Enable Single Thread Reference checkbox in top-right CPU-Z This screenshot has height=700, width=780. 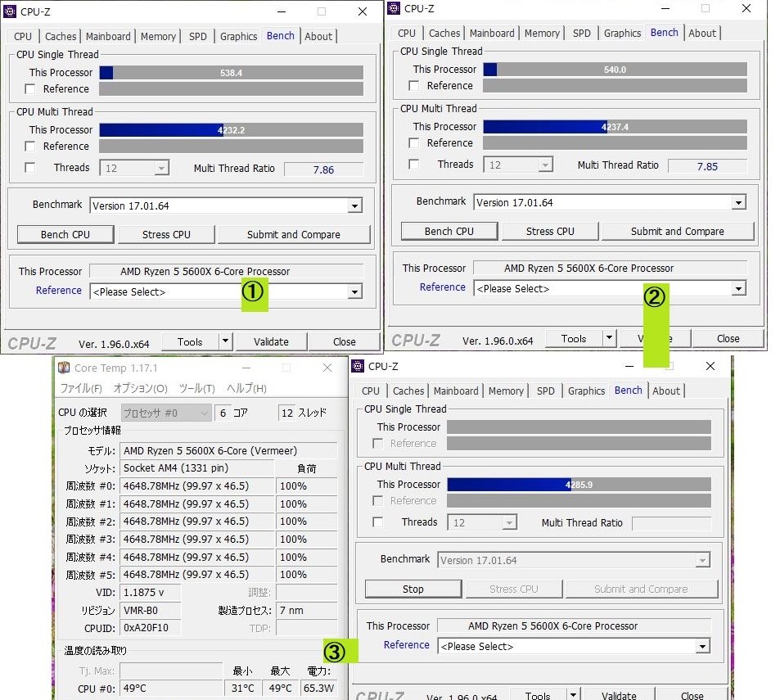tap(413, 86)
